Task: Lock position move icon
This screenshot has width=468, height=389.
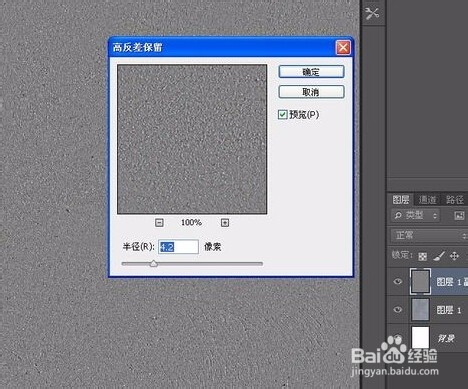Action: point(454,256)
